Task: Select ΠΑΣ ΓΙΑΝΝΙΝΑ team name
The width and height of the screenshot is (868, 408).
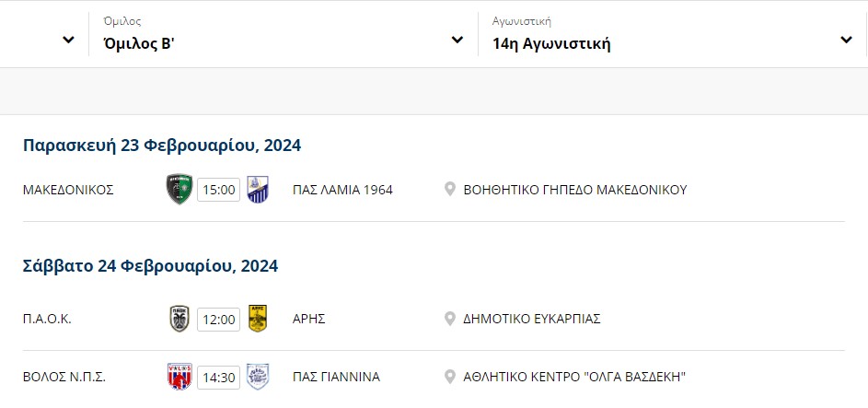Action: click(x=336, y=377)
